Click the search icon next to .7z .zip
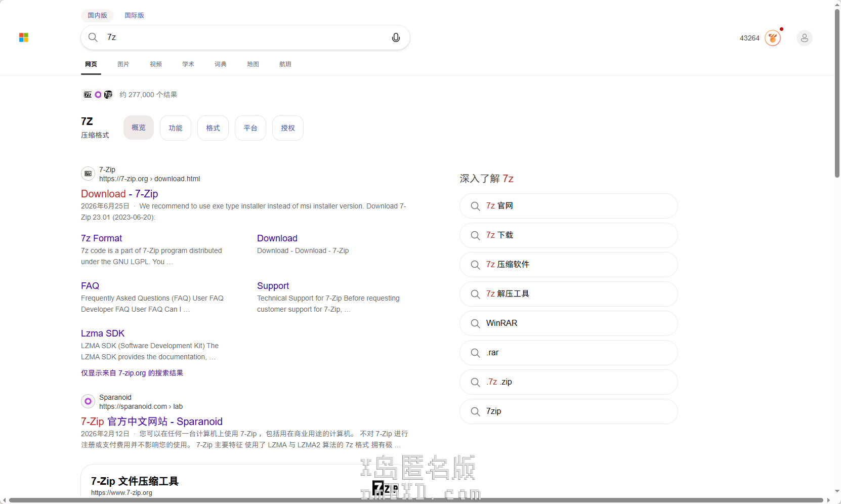Screen dimensions: 841x504 point(475,382)
